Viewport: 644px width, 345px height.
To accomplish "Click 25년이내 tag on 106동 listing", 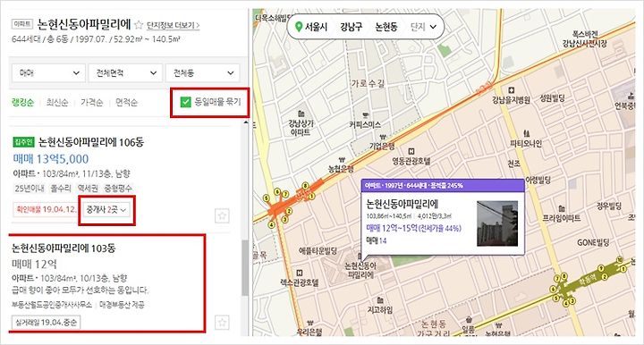I will pyautogui.click(x=30, y=189).
